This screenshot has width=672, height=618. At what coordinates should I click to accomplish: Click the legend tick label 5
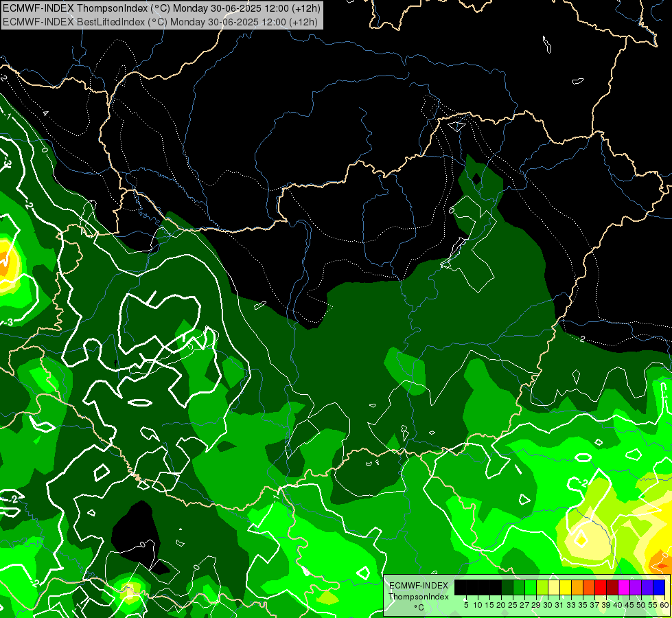tap(466, 605)
